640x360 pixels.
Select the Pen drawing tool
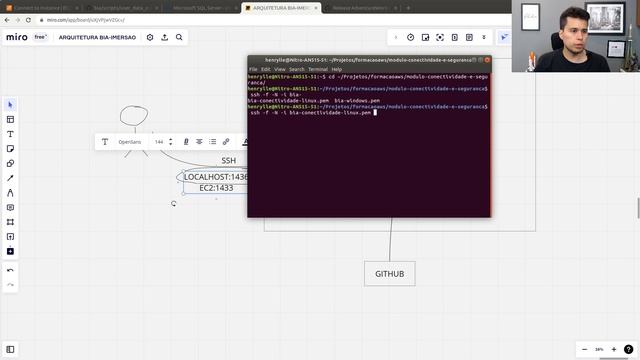click(x=10, y=193)
